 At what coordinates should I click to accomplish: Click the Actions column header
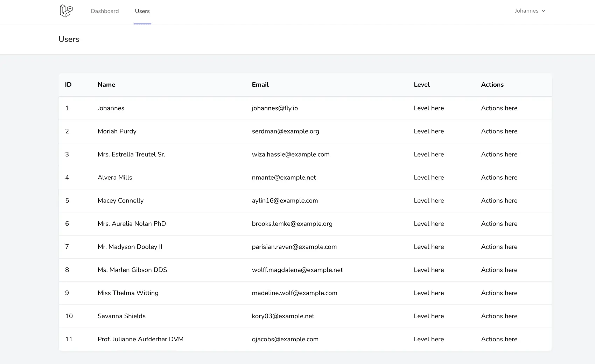(x=492, y=85)
